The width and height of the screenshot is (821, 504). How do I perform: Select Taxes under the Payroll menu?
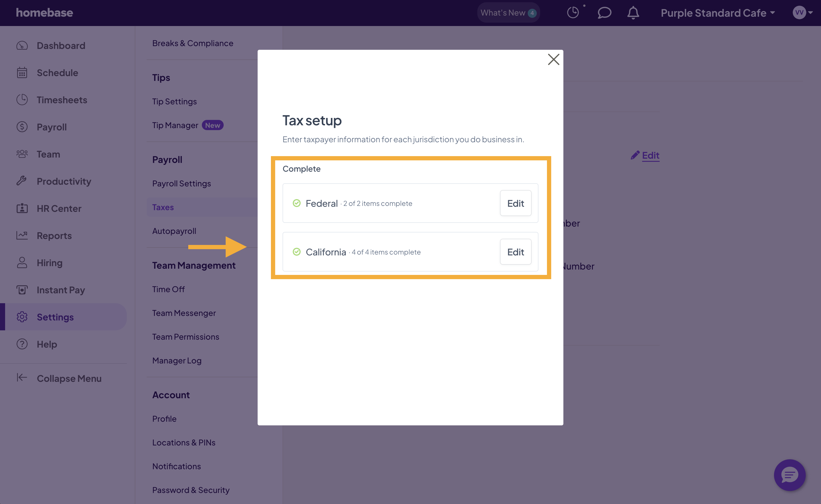(x=163, y=207)
